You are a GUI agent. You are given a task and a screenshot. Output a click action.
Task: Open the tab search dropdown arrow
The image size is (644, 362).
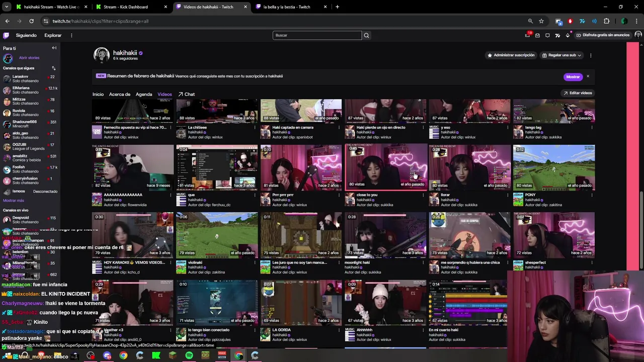tap(7, 7)
